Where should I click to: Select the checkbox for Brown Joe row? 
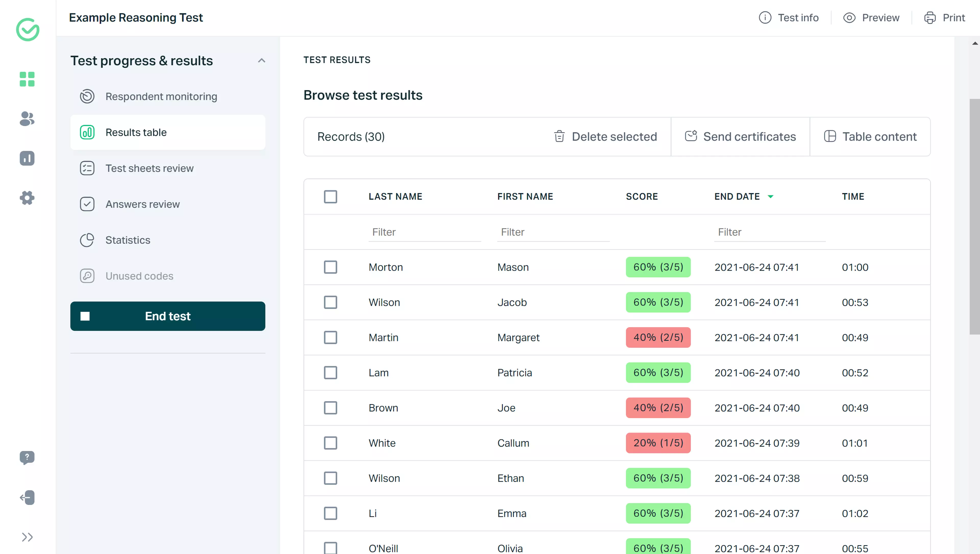[330, 408]
